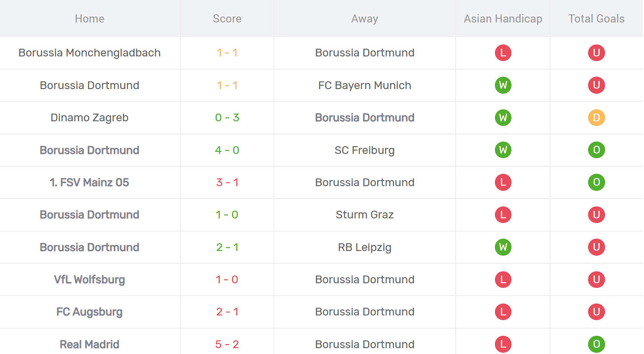Click the U badge for the Sturm Graz match
The height and width of the screenshot is (354, 644).
(597, 215)
